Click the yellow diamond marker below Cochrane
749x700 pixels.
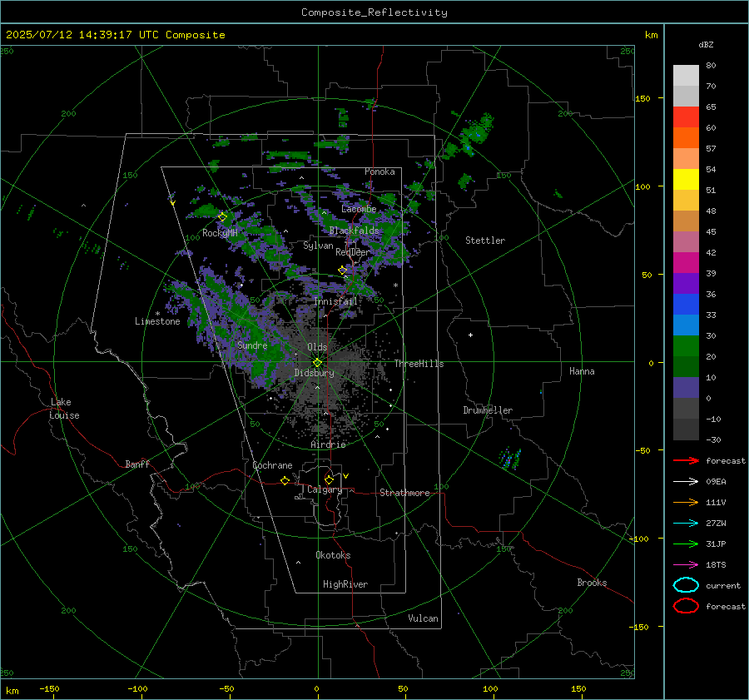[x=285, y=480]
